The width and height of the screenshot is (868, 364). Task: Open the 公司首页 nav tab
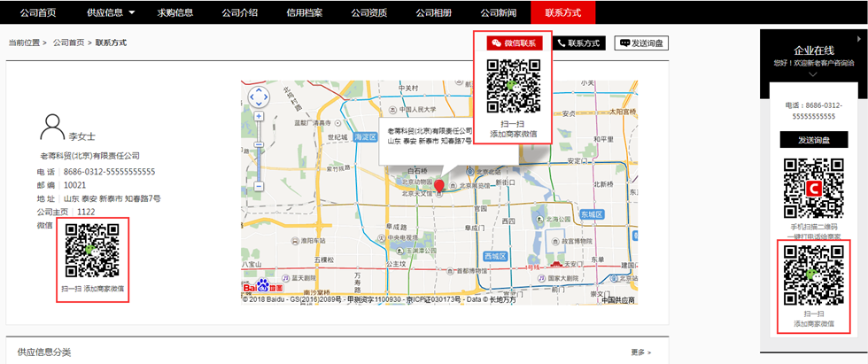[x=37, y=12]
